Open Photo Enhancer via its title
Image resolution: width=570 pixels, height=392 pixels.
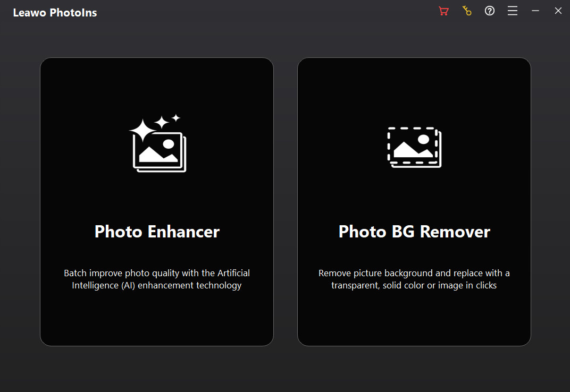click(157, 232)
